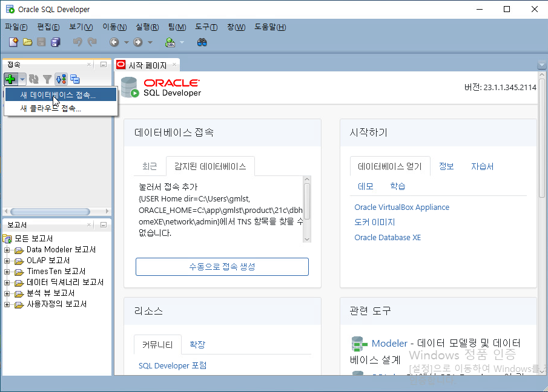Open the Back history dropdown arrow
The height and width of the screenshot is (392, 548).
127,42
